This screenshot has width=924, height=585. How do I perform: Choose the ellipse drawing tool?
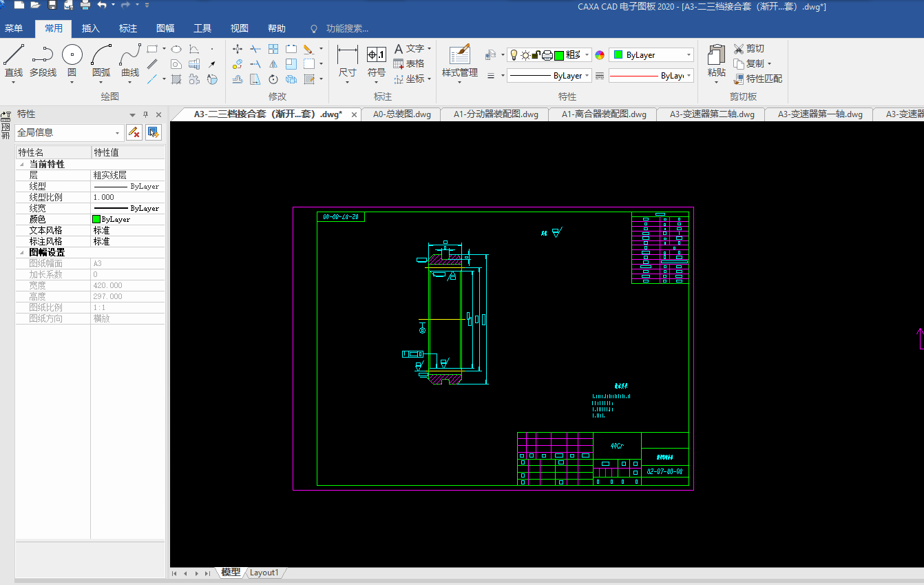(176, 49)
